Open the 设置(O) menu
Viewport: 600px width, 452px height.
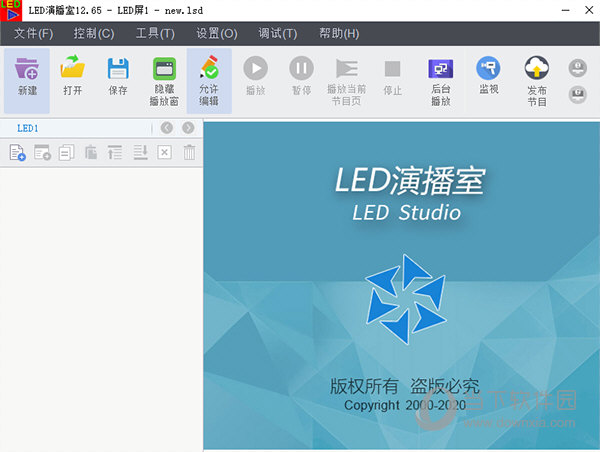(217, 34)
